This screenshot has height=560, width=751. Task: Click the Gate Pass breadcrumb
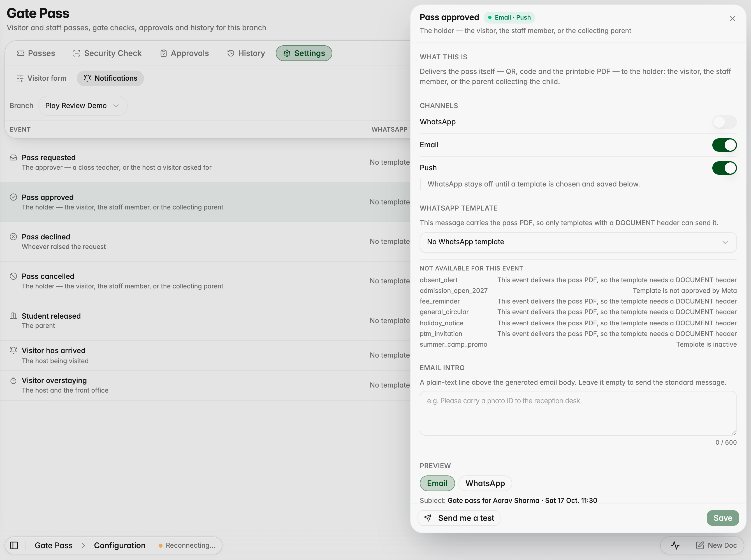click(x=54, y=545)
